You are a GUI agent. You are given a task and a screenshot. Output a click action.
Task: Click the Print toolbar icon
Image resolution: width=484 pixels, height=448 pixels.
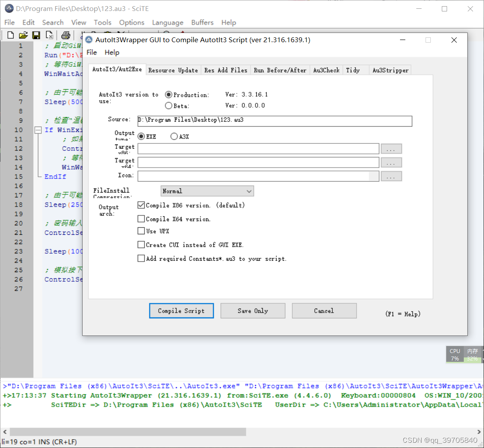coord(66,35)
